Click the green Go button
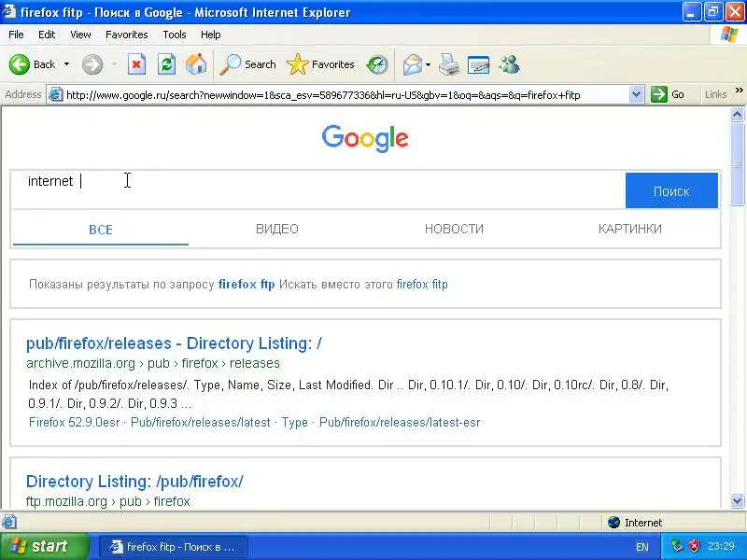The width and height of the screenshot is (747, 560). (668, 94)
